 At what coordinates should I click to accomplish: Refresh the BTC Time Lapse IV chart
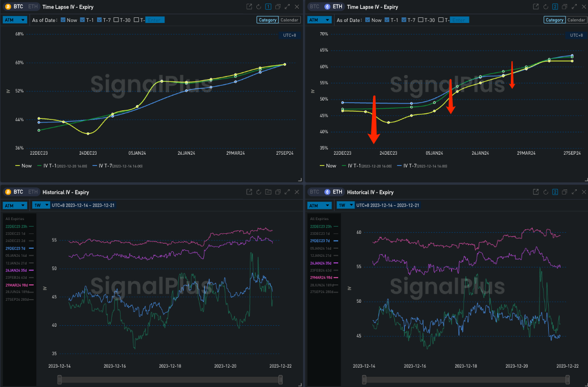258,7
